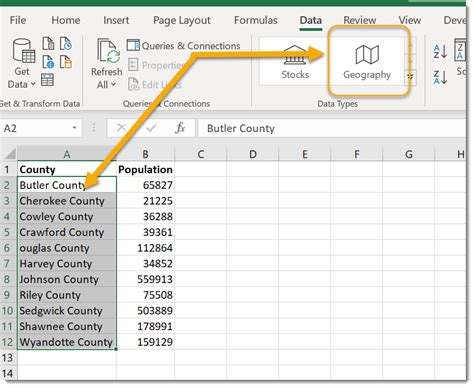Click the From Table/Range icon

point(48,80)
